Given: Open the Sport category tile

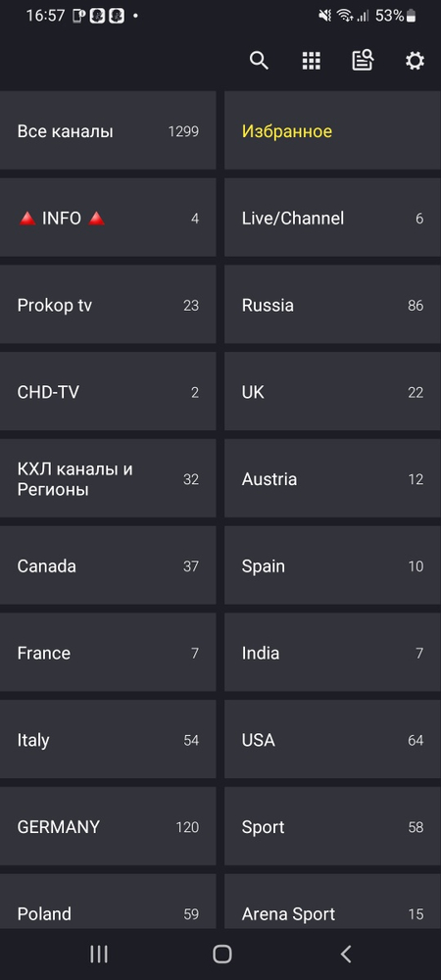Looking at the screenshot, I should tap(332, 826).
